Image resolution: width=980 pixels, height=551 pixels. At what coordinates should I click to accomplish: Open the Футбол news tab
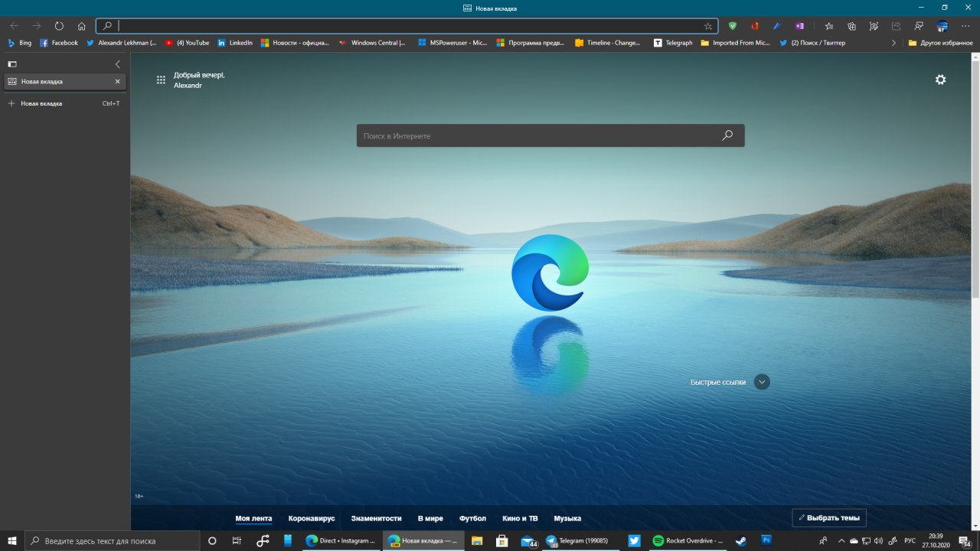click(472, 519)
